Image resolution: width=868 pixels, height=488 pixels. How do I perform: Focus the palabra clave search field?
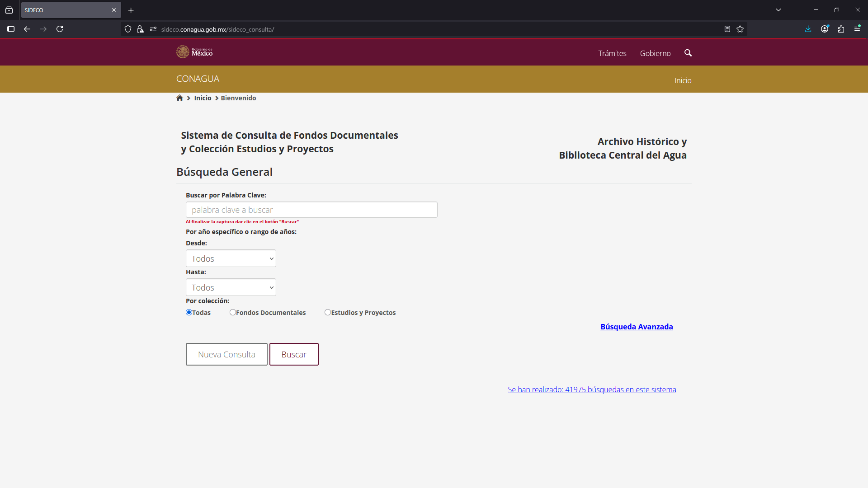[311, 210]
